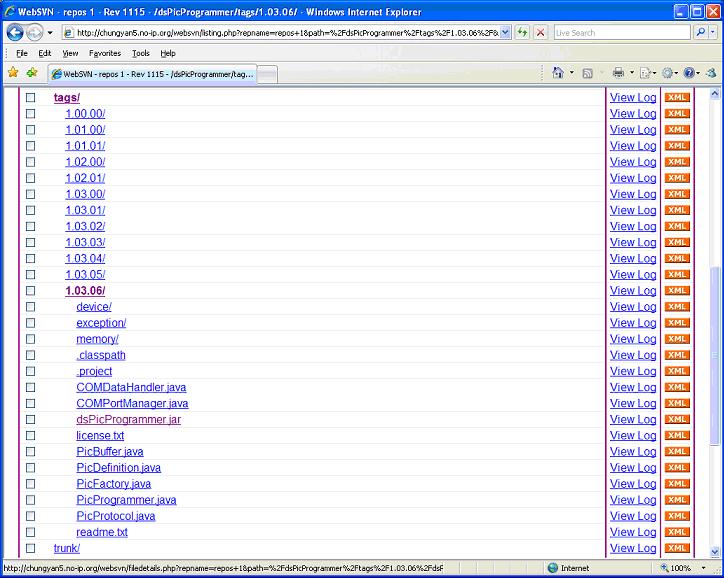Open search provider options dropdown
724x578 pixels.
click(713, 32)
